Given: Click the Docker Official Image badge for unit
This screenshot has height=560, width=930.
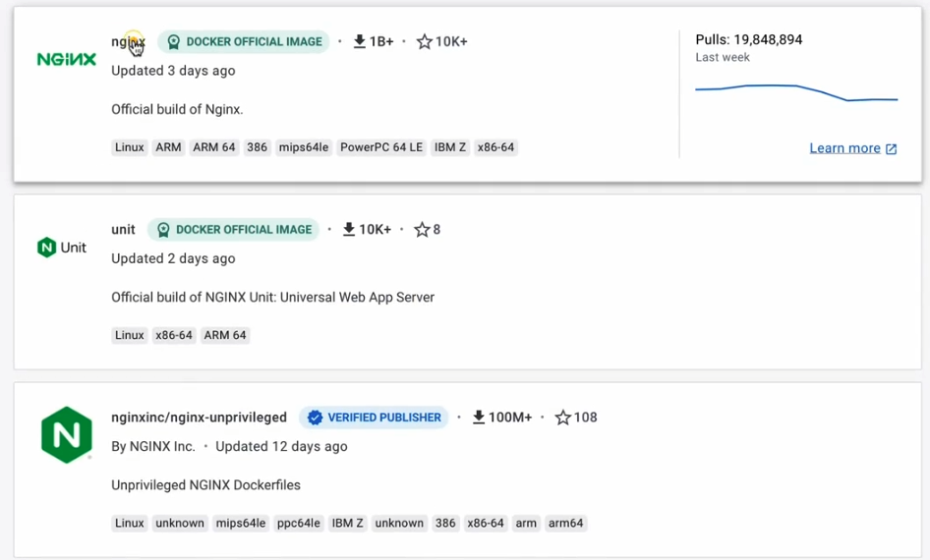Looking at the screenshot, I should 233,229.
